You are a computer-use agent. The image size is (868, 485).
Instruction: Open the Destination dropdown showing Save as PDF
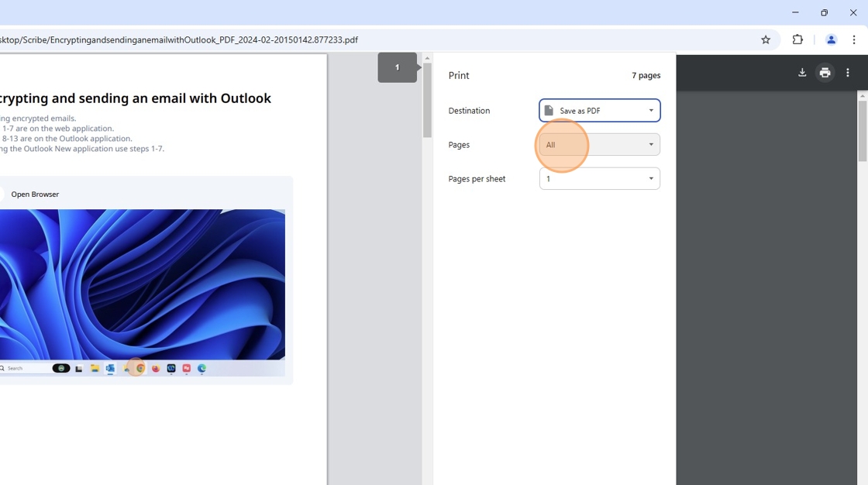600,111
